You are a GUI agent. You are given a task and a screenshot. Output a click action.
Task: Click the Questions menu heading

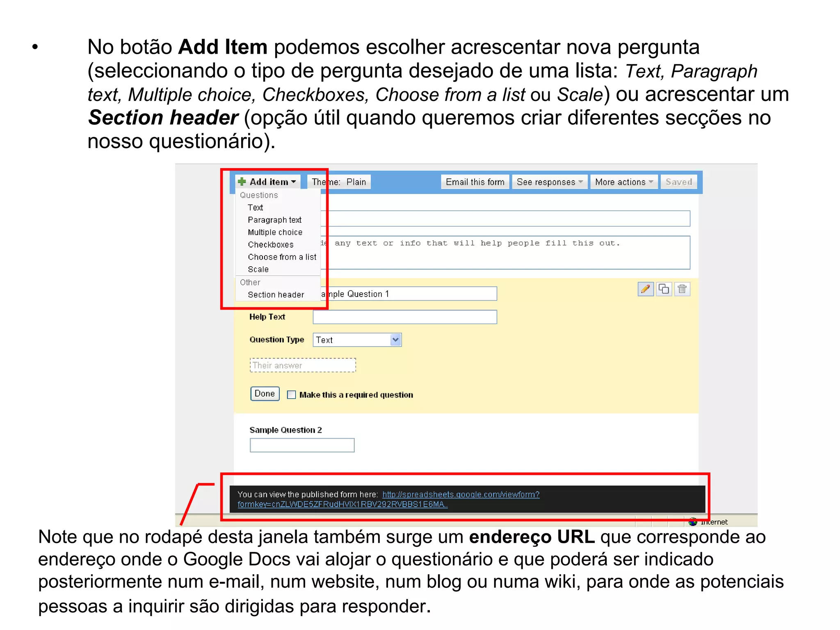tap(259, 195)
